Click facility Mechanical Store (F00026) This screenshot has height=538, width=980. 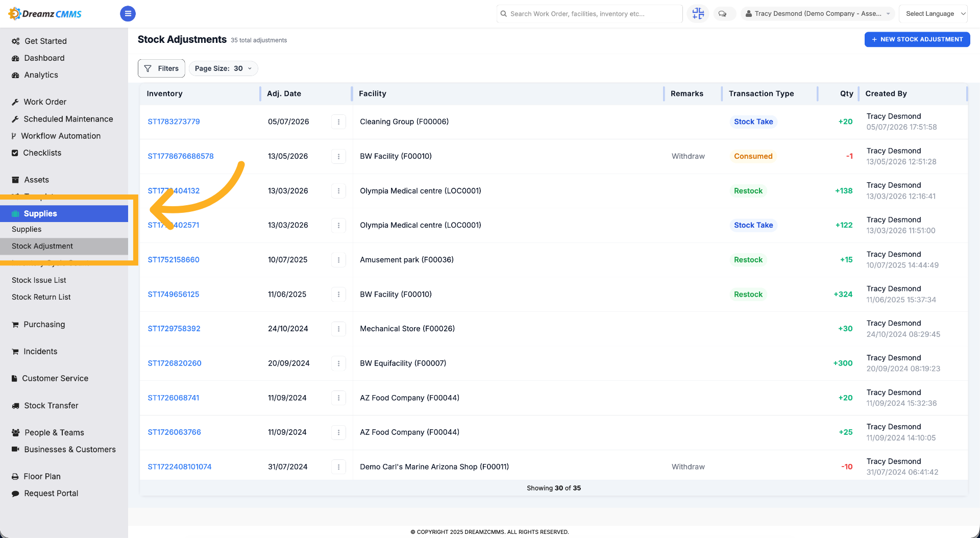pyautogui.click(x=407, y=329)
